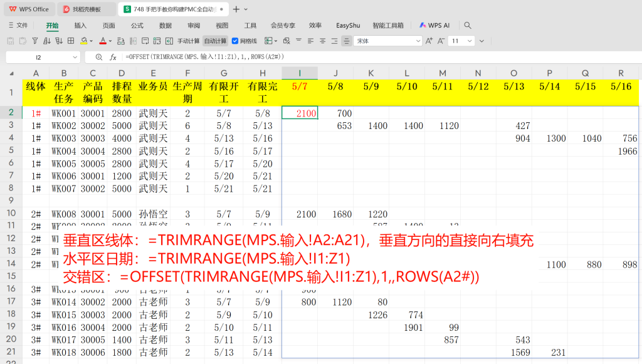Open the EasyShu tab
Screen dimensions: 642x364
pyautogui.click(x=348, y=25)
